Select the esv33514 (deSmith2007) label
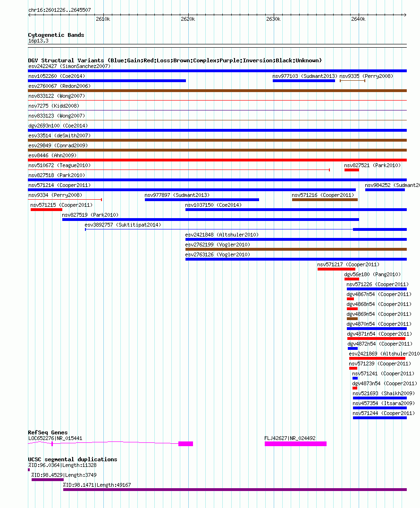This screenshot has width=420, height=508. pyautogui.click(x=59, y=135)
